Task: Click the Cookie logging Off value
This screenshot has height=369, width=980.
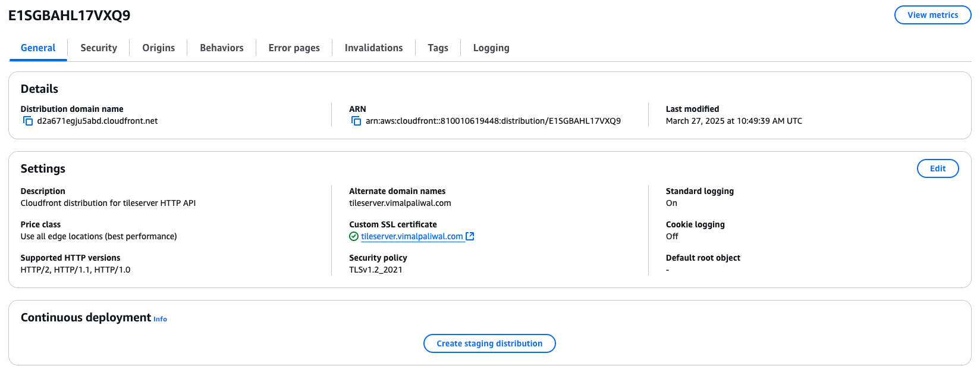Action: (672, 236)
